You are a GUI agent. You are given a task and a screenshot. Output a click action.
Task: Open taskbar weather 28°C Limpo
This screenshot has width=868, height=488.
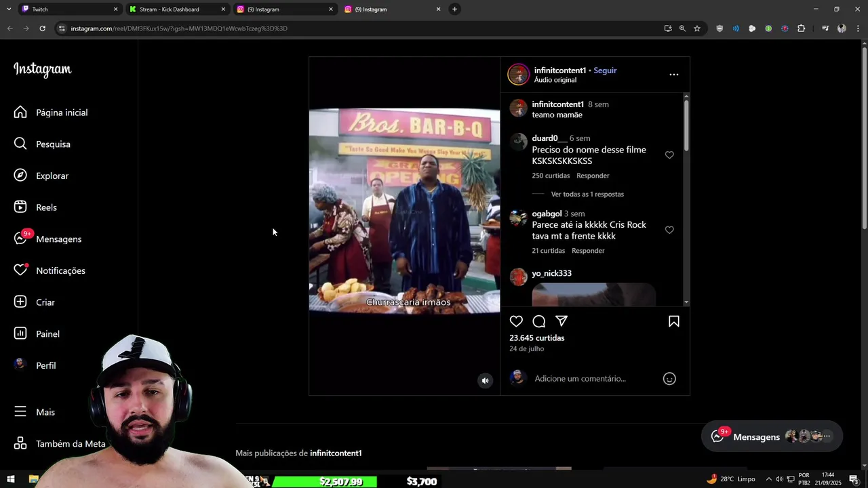tap(731, 479)
